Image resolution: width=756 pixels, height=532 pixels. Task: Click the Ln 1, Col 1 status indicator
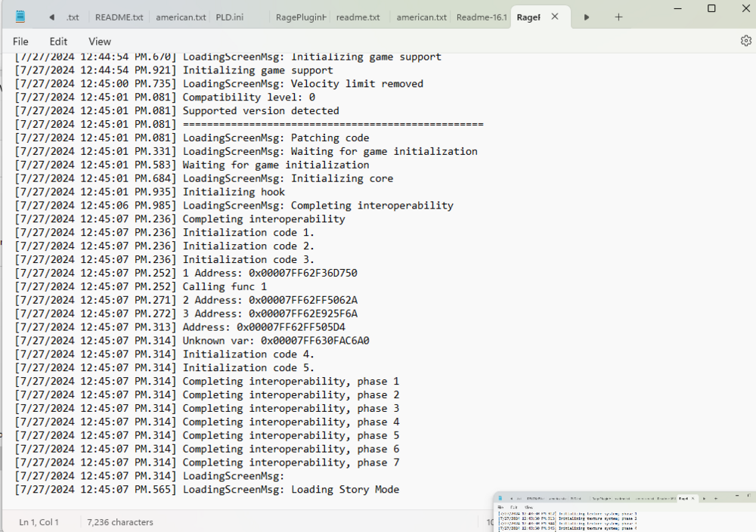39,522
